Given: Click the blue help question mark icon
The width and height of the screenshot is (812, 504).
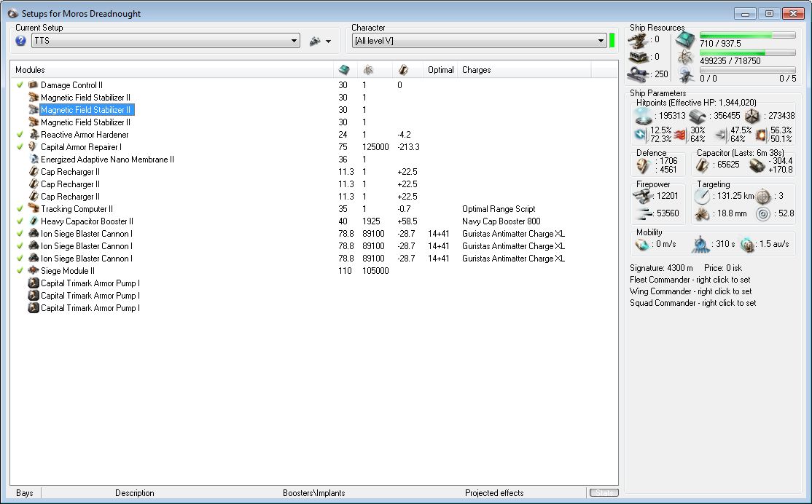Looking at the screenshot, I should coord(20,41).
